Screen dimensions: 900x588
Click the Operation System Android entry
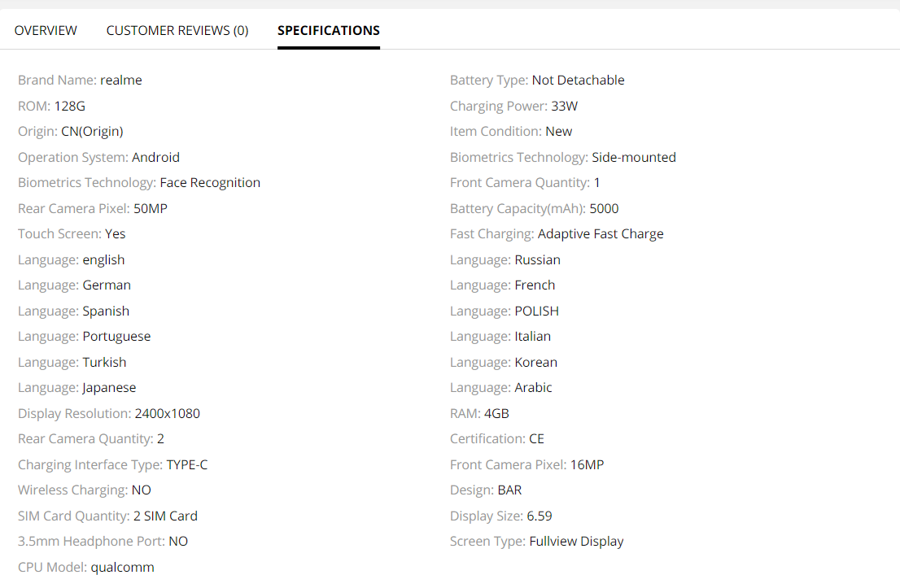(x=98, y=157)
